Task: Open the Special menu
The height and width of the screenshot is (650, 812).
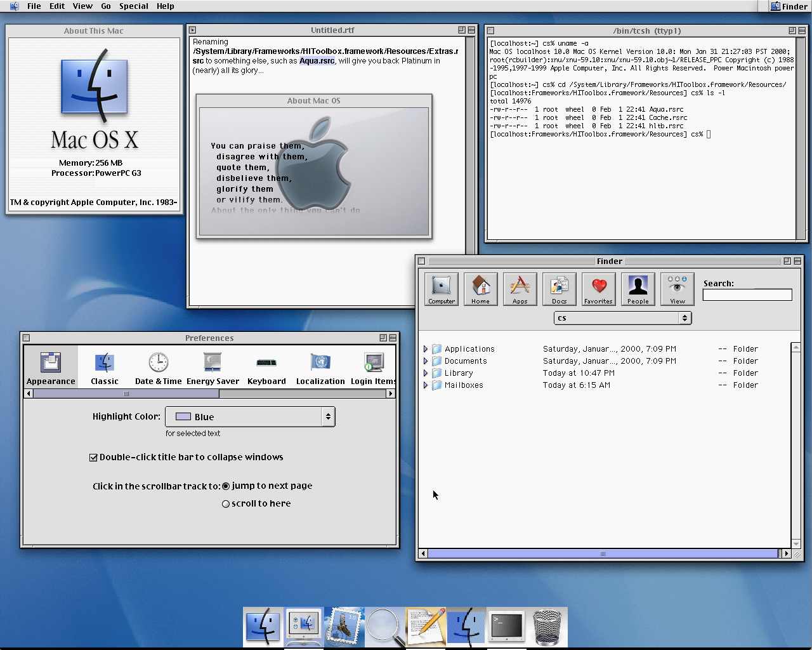Action: (134, 6)
